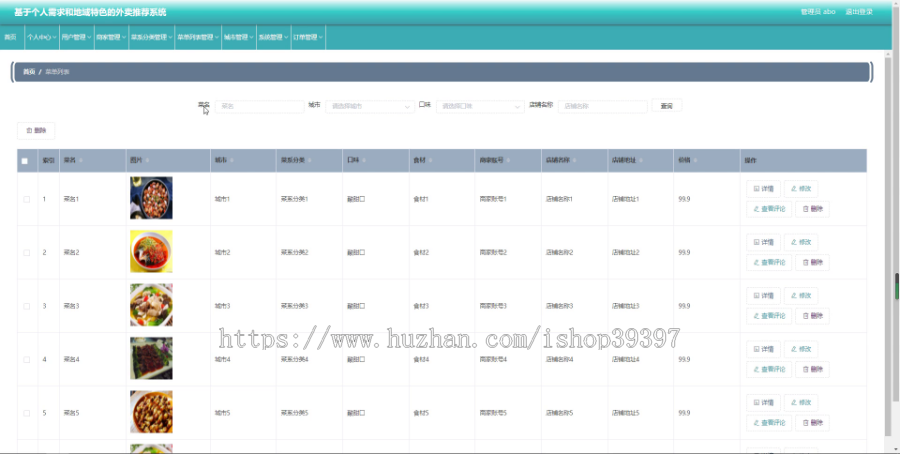Expand the 订单管理 menu
Viewport: 900px width, 454px height.
click(x=308, y=37)
